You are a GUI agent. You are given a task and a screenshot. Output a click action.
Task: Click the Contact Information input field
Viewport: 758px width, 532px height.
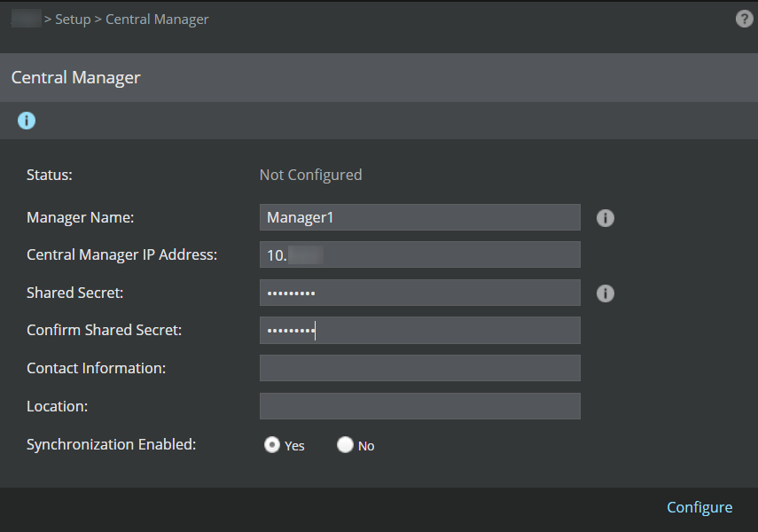point(420,368)
